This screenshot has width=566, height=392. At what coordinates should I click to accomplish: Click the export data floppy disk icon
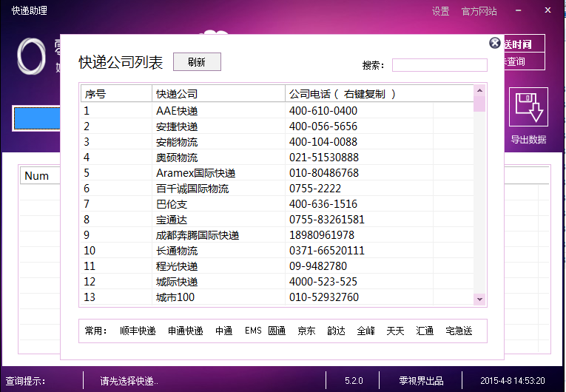[x=528, y=107]
